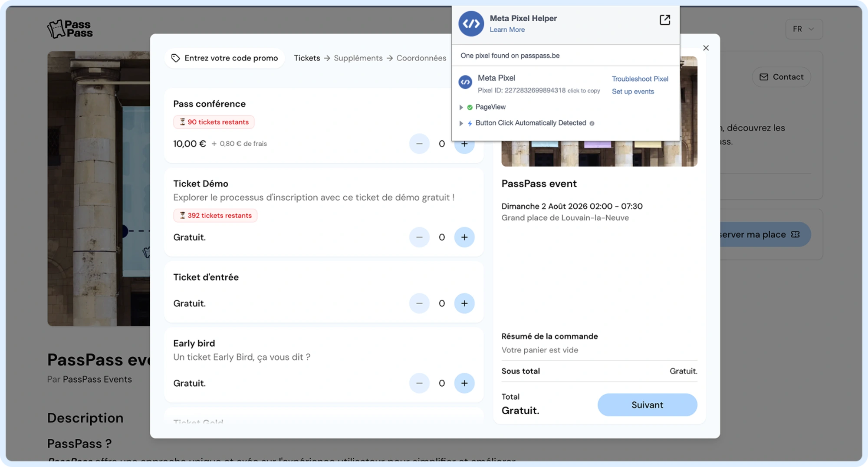The image size is (868, 467).
Task: Click the Pass conférence ticket title
Action: [209, 104]
